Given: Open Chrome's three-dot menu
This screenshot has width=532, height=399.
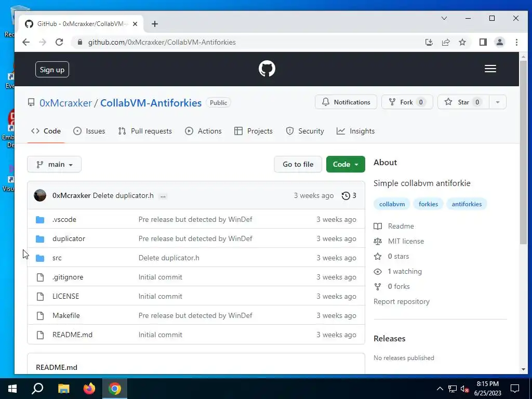Looking at the screenshot, I should coord(516,42).
